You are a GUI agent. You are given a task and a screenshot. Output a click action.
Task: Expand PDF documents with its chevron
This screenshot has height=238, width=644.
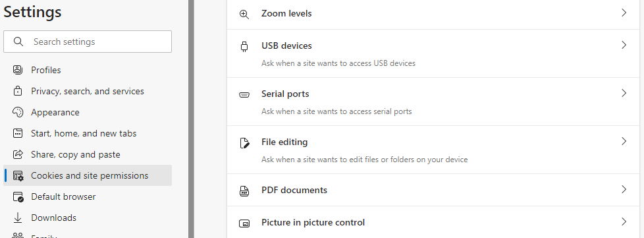click(624, 189)
